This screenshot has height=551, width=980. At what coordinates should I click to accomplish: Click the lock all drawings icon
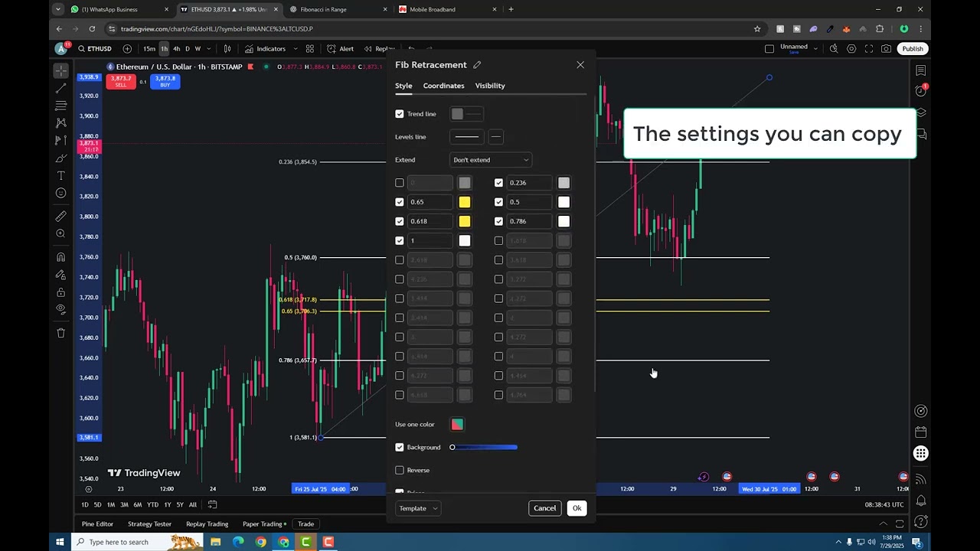(60, 292)
